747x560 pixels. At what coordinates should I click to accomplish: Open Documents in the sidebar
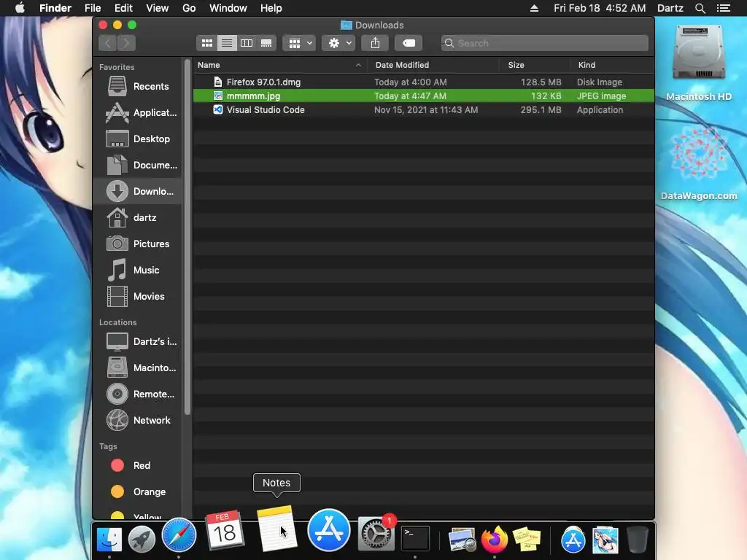(138, 165)
